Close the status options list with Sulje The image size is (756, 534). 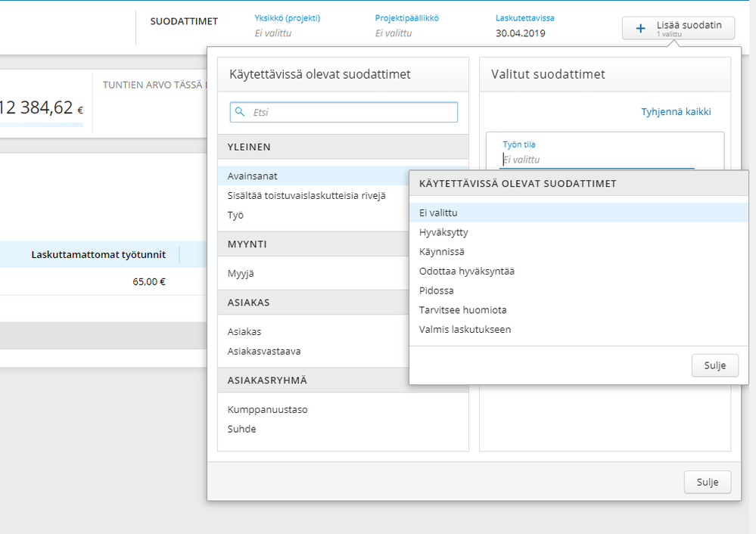pos(714,365)
